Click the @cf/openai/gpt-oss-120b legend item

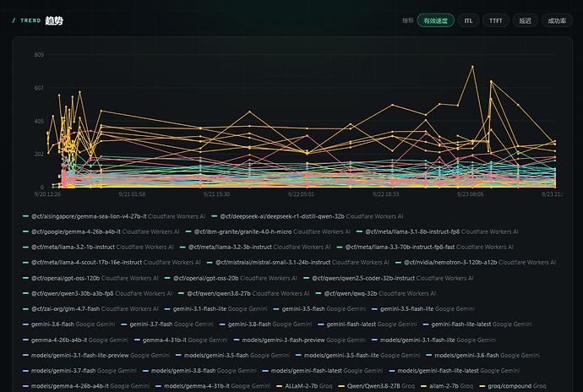[x=90, y=278]
